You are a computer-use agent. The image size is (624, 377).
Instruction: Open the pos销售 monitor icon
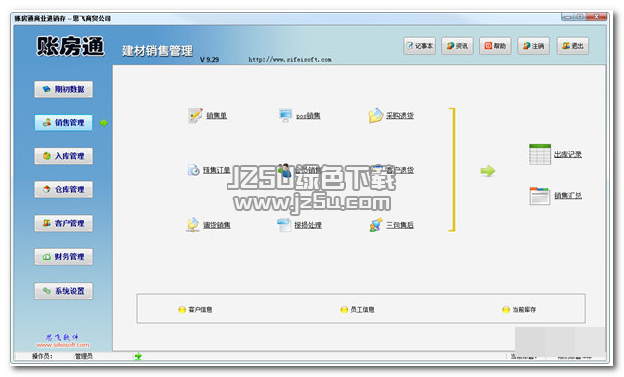click(285, 115)
